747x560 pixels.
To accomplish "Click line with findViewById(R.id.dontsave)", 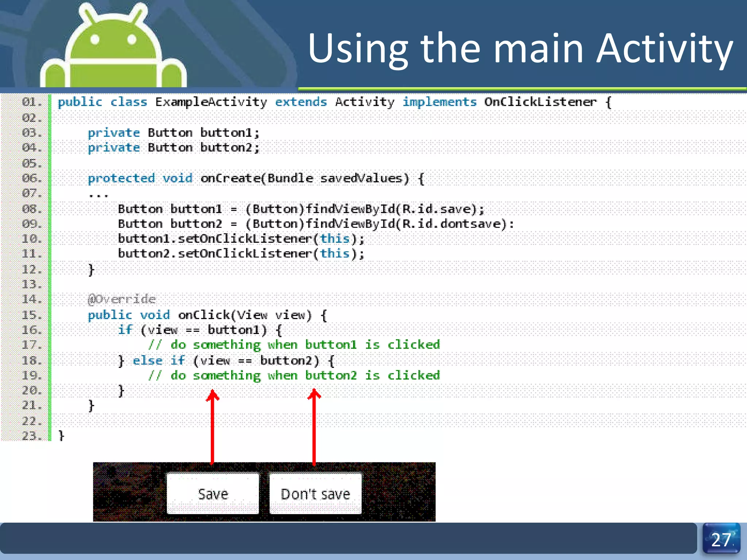I will tap(316, 224).
